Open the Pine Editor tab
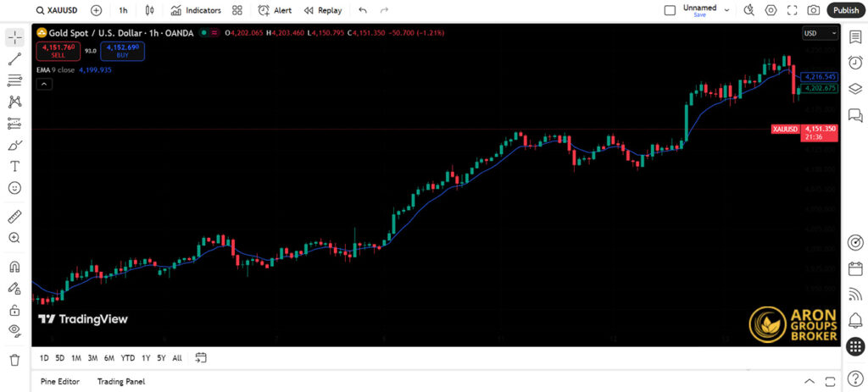The width and height of the screenshot is (868, 392). pos(60,382)
